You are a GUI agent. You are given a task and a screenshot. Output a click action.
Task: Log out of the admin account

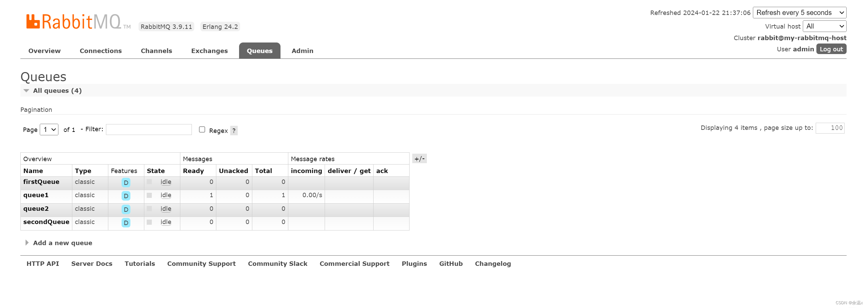[x=831, y=49]
